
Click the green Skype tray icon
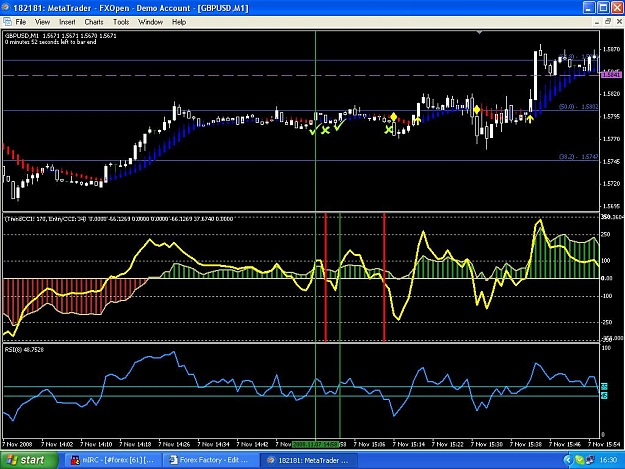coord(580,460)
